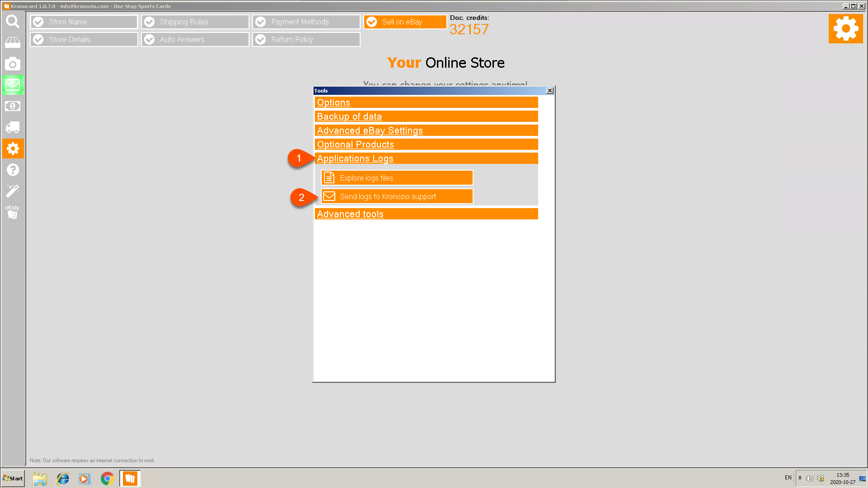Expand Advanced tools section
868x488 pixels.
[x=426, y=214]
